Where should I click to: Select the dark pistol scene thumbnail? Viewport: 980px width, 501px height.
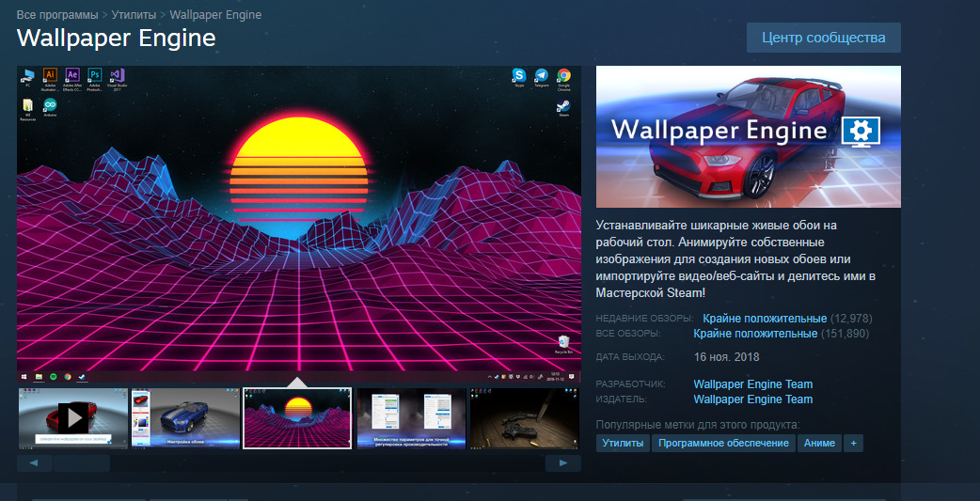525,418
